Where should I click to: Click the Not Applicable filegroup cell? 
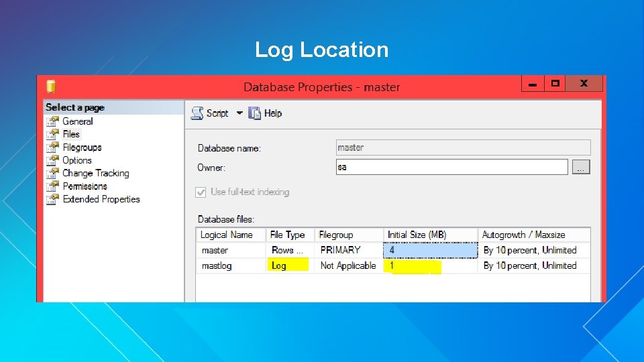[x=349, y=265]
